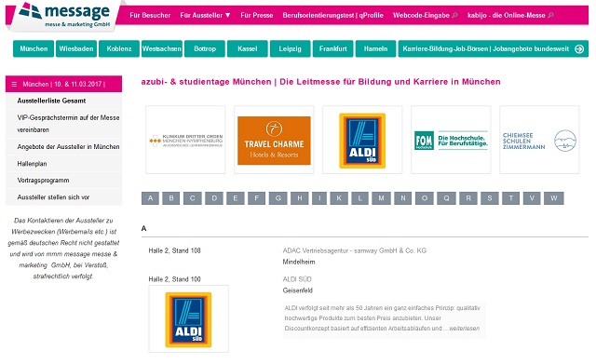The width and height of the screenshot is (596, 364).
Task: Jump to letter K in alphabet index
Action: [x=339, y=198]
